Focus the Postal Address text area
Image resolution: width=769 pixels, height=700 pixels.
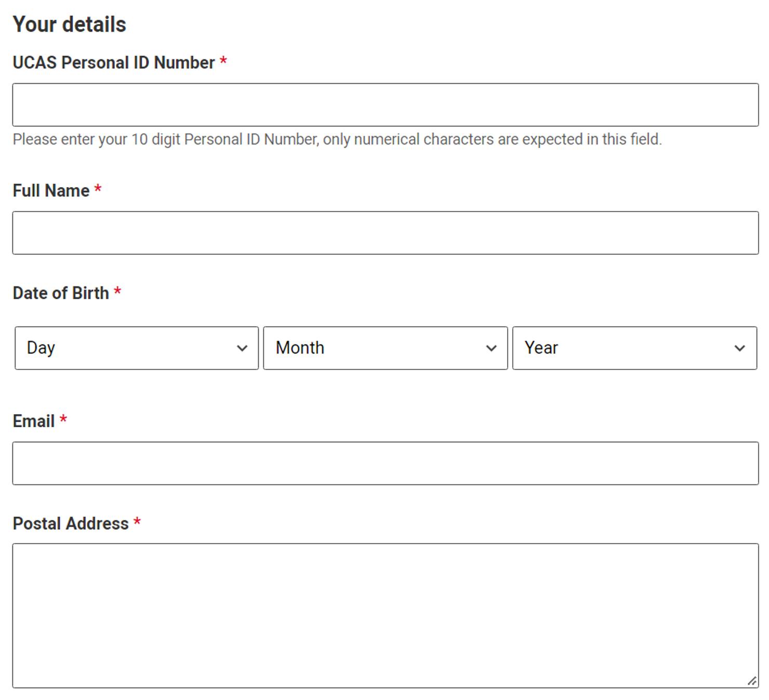click(x=385, y=615)
